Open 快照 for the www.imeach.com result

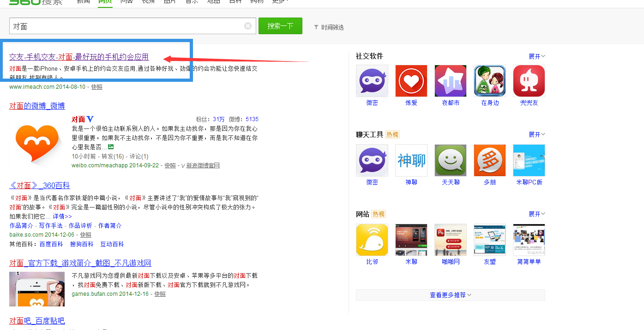[96, 87]
